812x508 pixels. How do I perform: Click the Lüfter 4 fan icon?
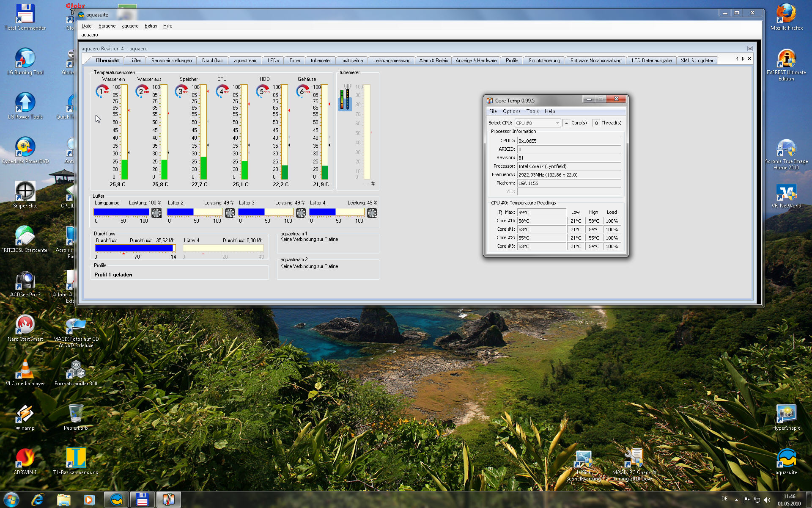pos(372,213)
